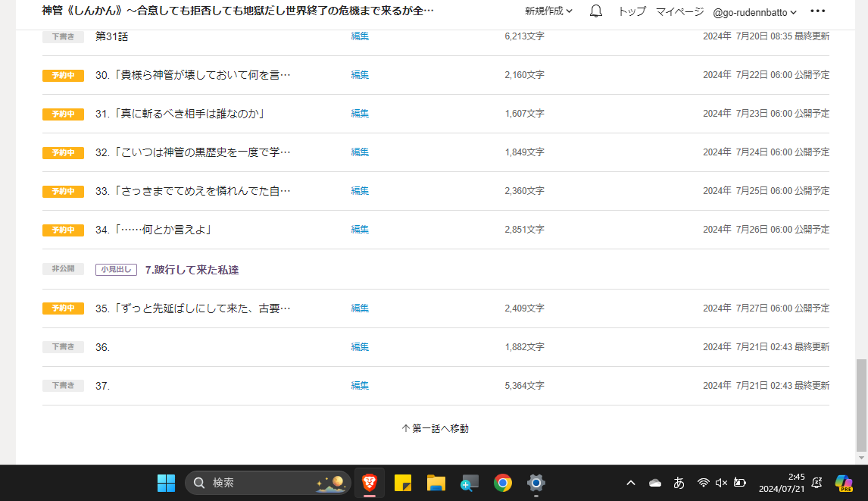The image size is (868, 501).
Task: Open Google Chrome from the taskbar
Action: tap(502, 482)
